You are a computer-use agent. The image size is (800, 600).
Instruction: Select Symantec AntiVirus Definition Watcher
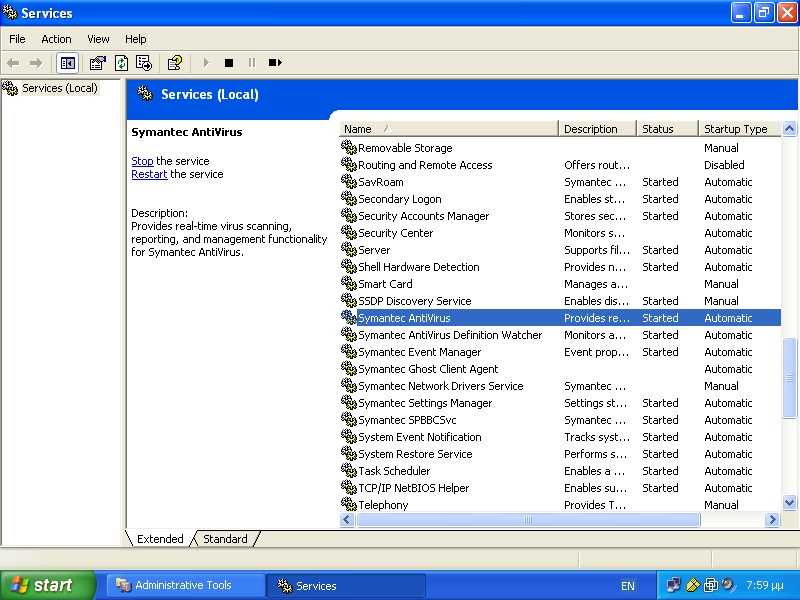560,335
